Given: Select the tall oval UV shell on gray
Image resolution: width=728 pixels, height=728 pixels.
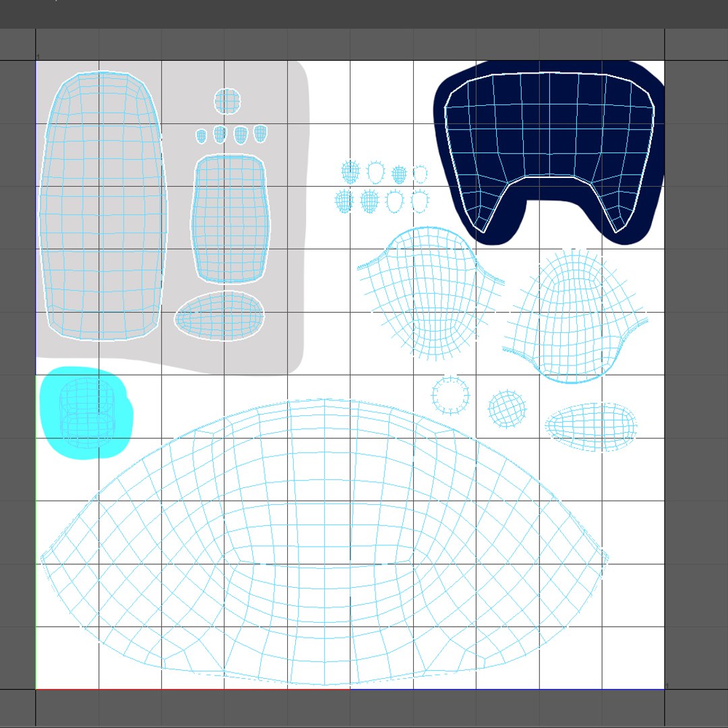Looking at the screenshot, I should tap(103, 205).
